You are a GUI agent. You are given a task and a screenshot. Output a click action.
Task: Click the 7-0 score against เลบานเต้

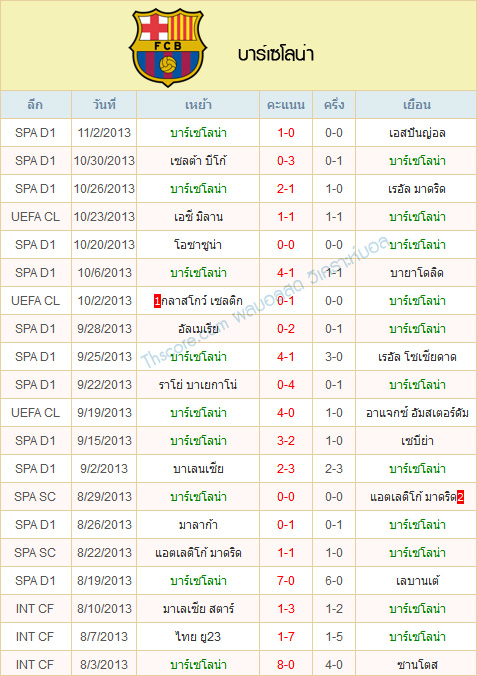click(x=286, y=581)
